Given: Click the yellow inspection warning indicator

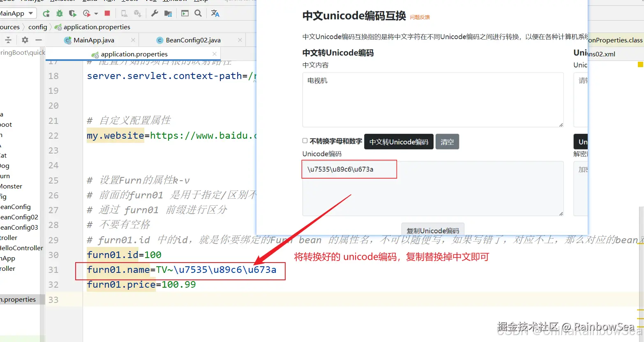Looking at the screenshot, I should pyautogui.click(x=640, y=65).
